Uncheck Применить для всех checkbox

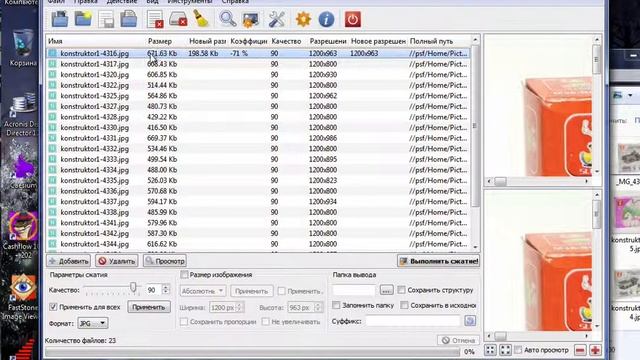click(53, 307)
